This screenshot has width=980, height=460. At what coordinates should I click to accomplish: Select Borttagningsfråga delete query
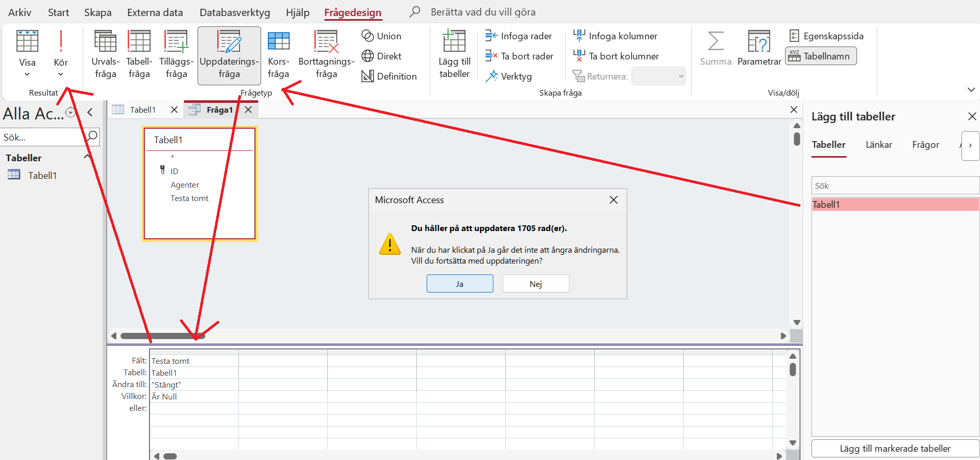pyautogui.click(x=326, y=55)
